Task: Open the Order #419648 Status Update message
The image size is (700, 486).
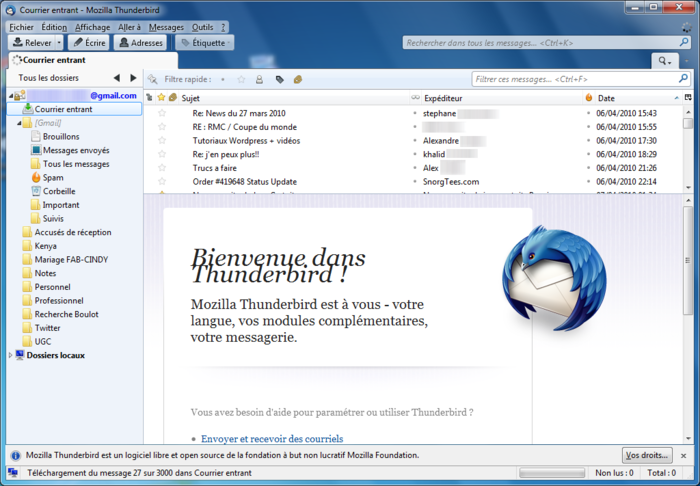Action: (245, 182)
